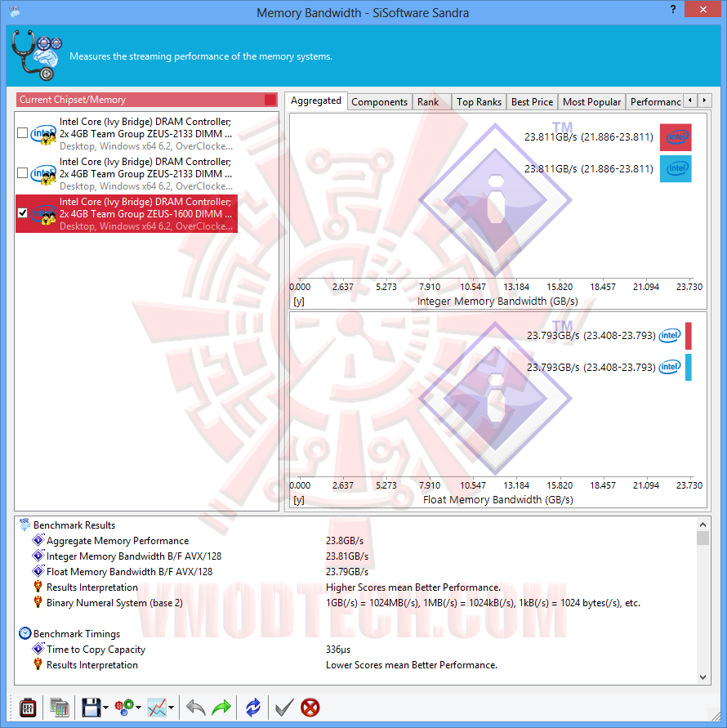Click the 336µs timing value
This screenshot has width=727, height=728.
click(338, 649)
